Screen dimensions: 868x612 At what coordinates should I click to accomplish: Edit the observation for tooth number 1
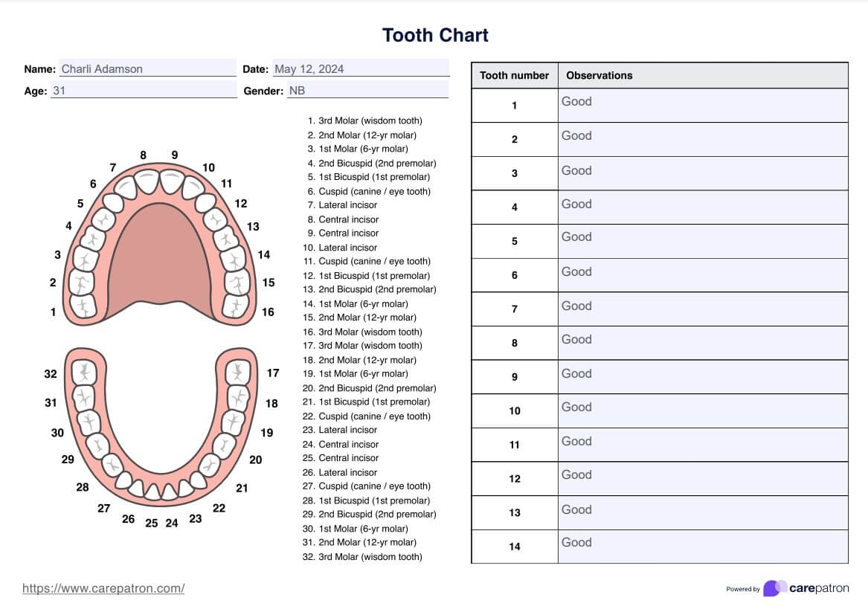[x=703, y=105]
